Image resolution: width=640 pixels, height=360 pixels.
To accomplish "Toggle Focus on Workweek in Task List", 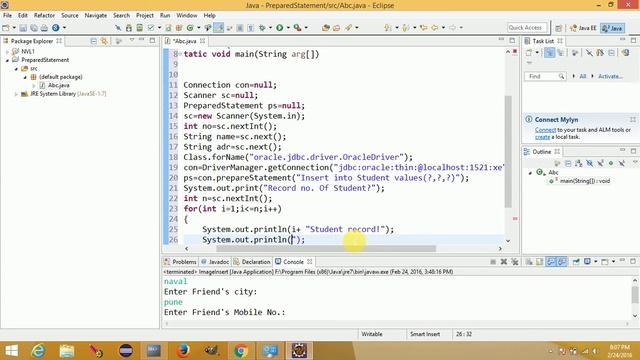I will [x=575, y=53].
